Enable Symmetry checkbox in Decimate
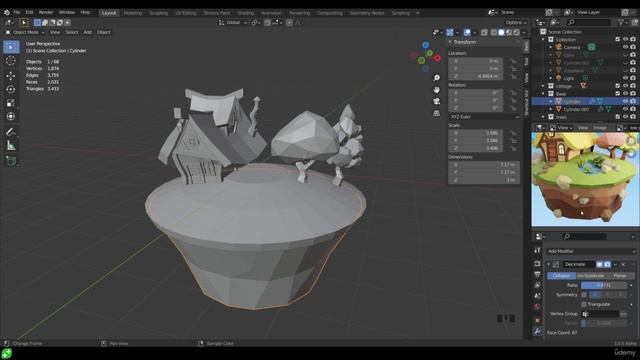The height and width of the screenshot is (360, 640). click(584, 295)
